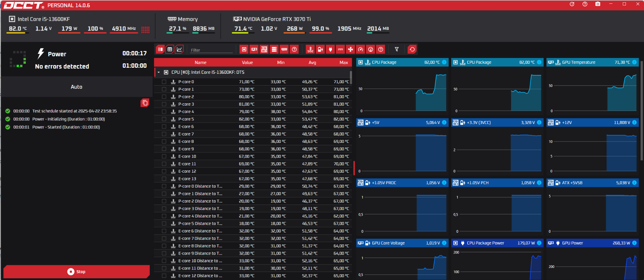This screenshot has height=280, width=644.
Task: Toggle CPU sensors source filter
Action: point(244,50)
